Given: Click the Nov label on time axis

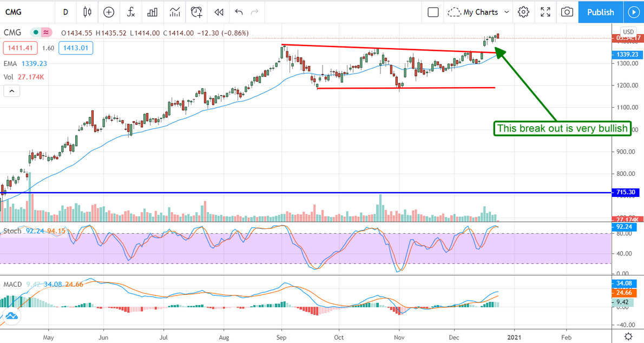Looking at the screenshot, I should click(398, 338).
